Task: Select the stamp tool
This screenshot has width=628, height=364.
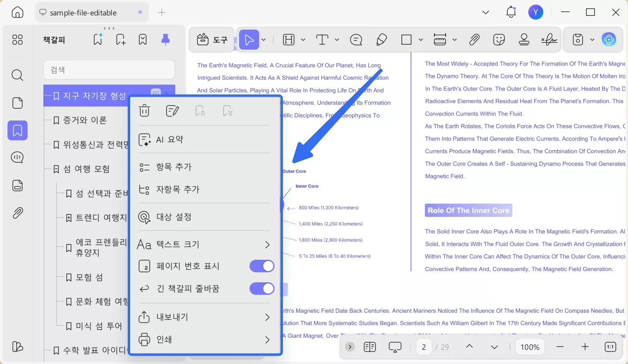Action: [524, 39]
